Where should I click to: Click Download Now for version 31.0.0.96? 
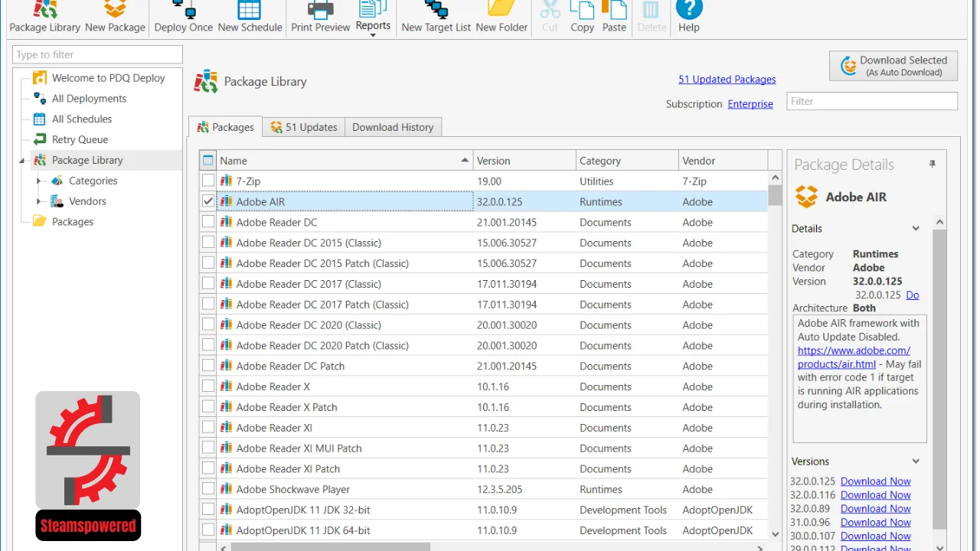click(x=875, y=523)
